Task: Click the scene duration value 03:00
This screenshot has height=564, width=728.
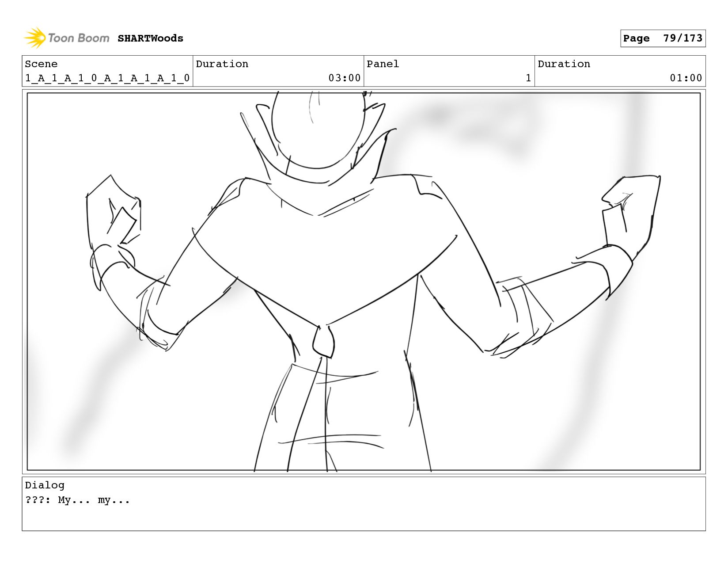Action: point(345,78)
